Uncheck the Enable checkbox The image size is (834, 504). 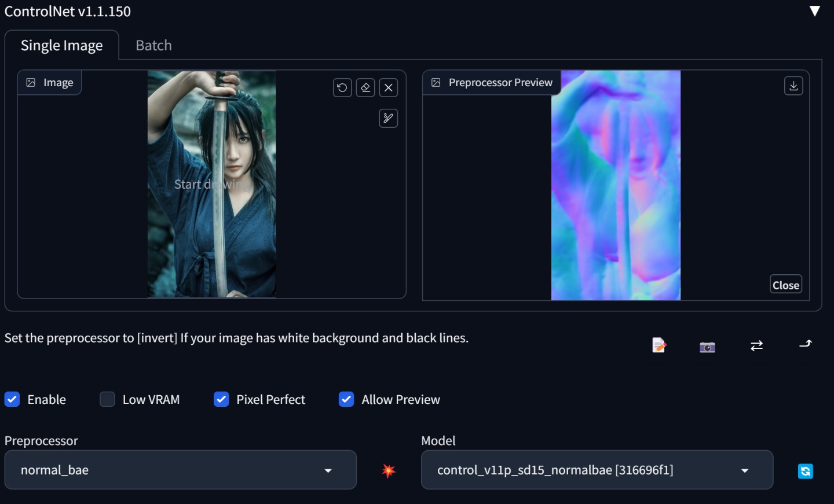pos(12,399)
